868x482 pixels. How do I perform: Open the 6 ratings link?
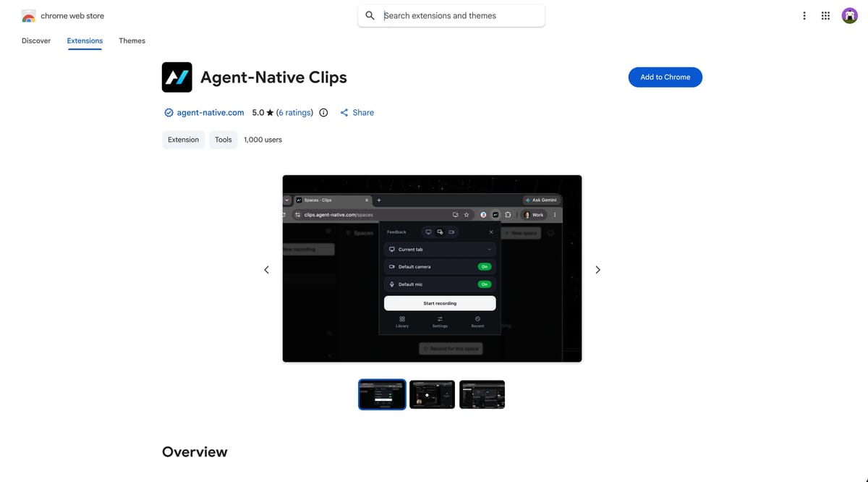tap(294, 112)
